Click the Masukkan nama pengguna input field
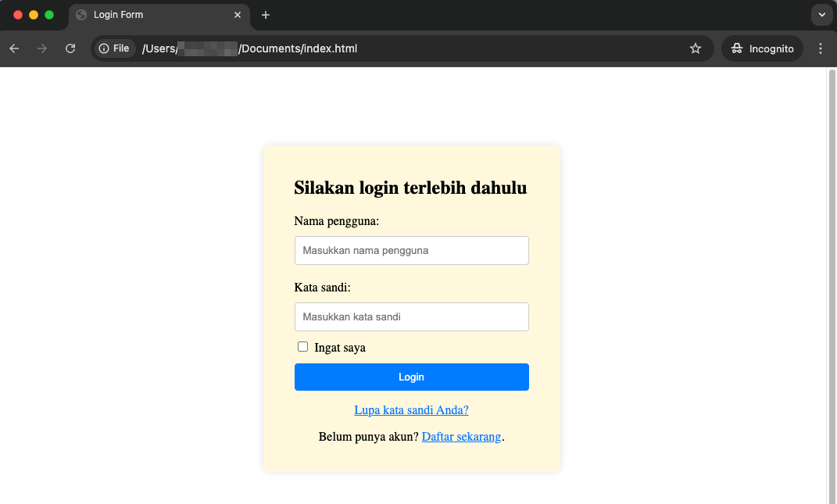Screen dimensions: 837x504 [411, 250]
